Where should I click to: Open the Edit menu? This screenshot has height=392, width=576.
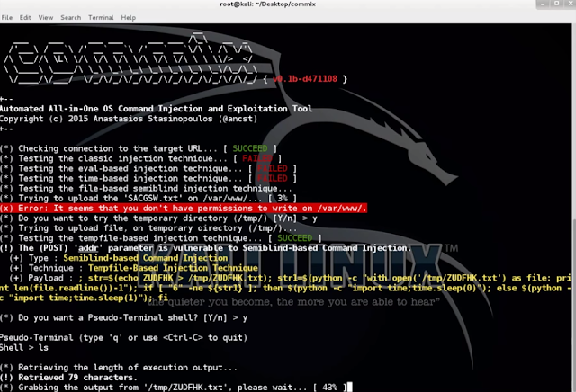(x=25, y=17)
